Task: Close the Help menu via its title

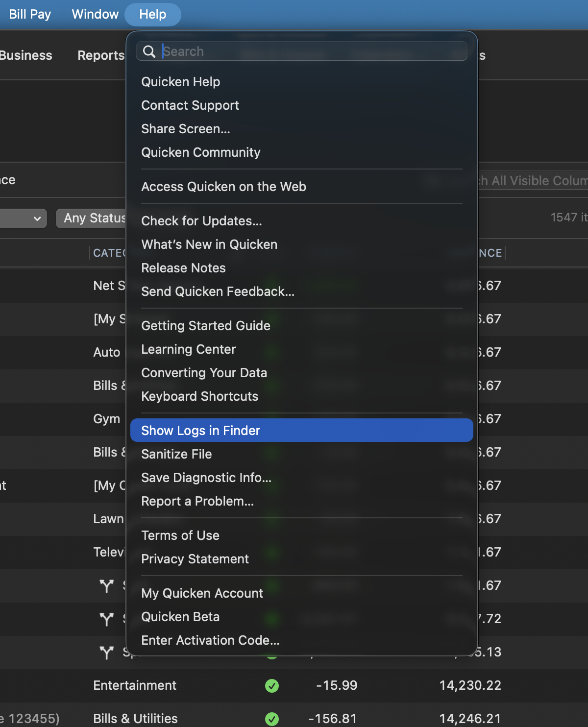Action: [153, 14]
